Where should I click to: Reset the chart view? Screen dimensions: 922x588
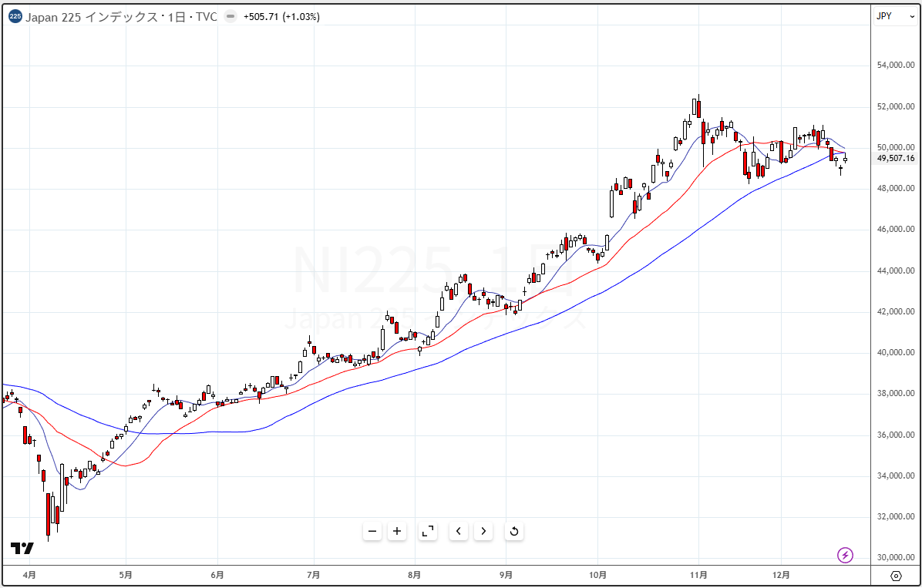(513, 531)
